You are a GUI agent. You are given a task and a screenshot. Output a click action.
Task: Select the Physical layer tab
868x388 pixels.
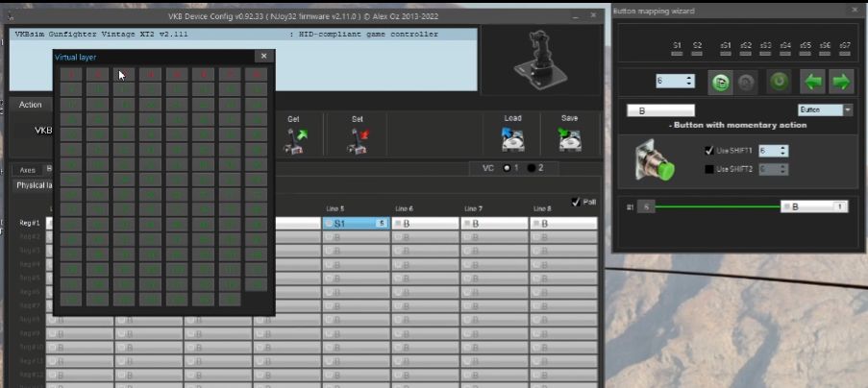34,185
